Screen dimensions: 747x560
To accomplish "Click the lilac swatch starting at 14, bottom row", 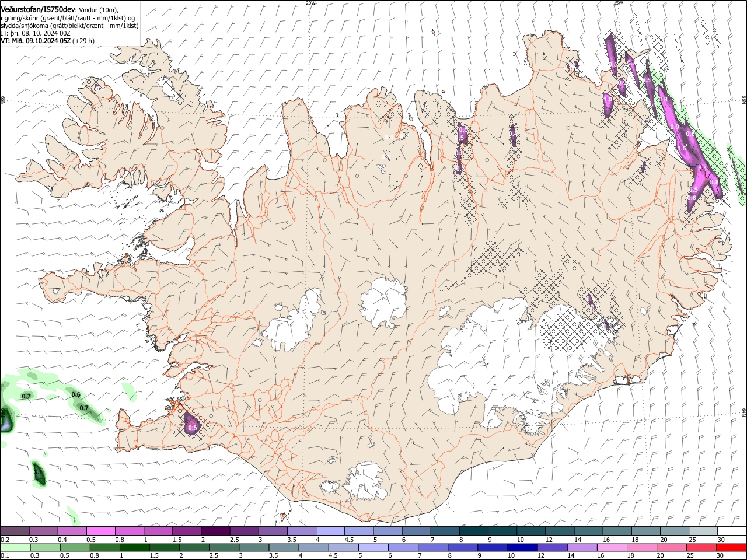I will pos(582,548).
